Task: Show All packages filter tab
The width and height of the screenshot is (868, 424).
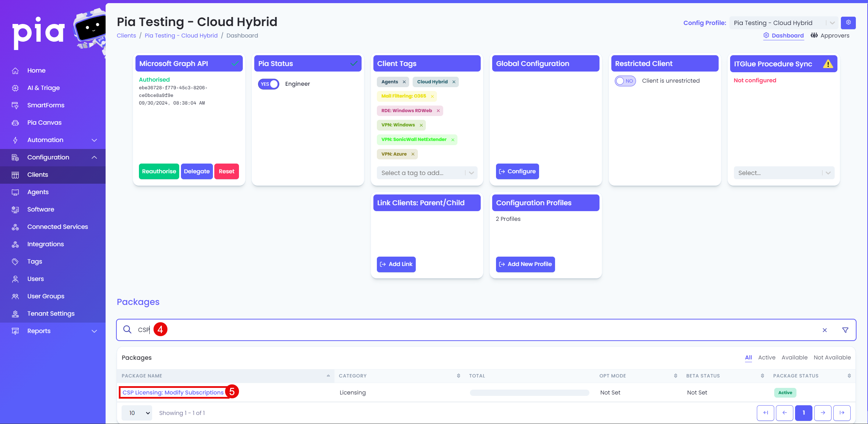Action: [x=748, y=357]
